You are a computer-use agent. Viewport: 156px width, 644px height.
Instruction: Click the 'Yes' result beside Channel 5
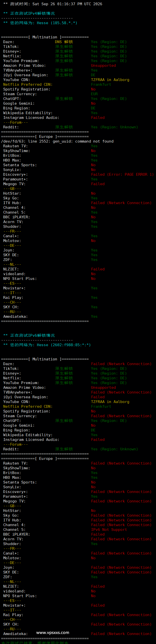click(x=94, y=213)
